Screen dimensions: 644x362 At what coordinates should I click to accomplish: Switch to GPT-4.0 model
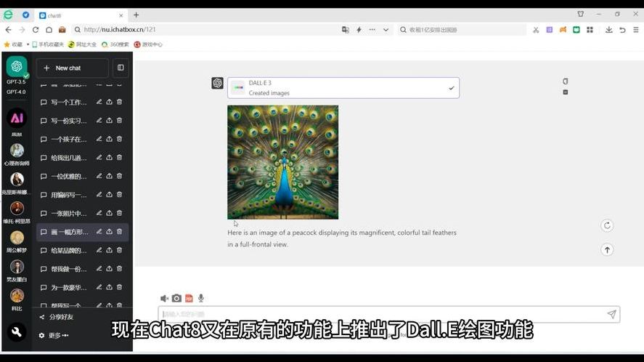[17, 92]
